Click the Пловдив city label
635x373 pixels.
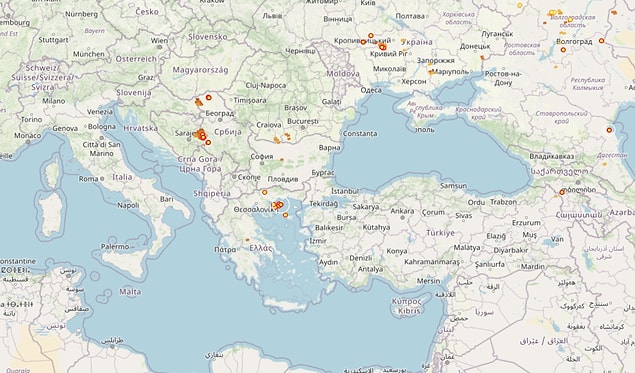pyautogui.click(x=283, y=179)
